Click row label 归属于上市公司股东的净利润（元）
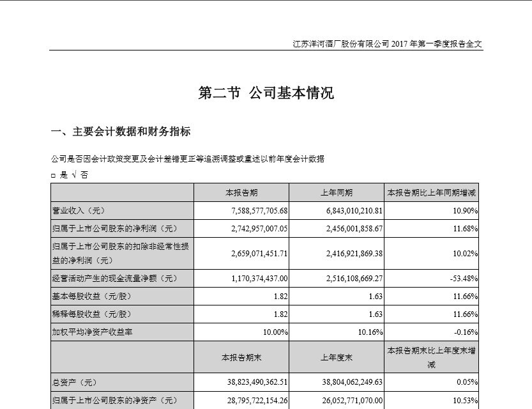 (x=115, y=228)
